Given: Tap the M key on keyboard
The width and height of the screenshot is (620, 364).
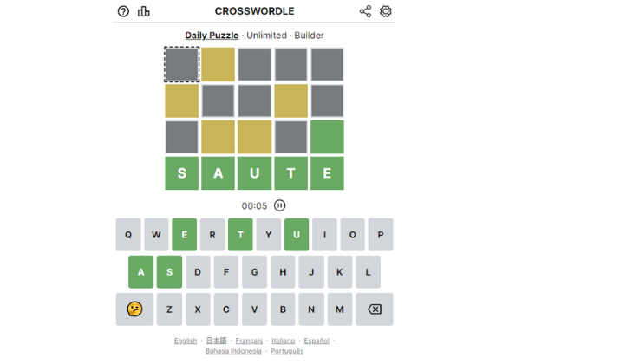Looking at the screenshot, I should 340,309.
